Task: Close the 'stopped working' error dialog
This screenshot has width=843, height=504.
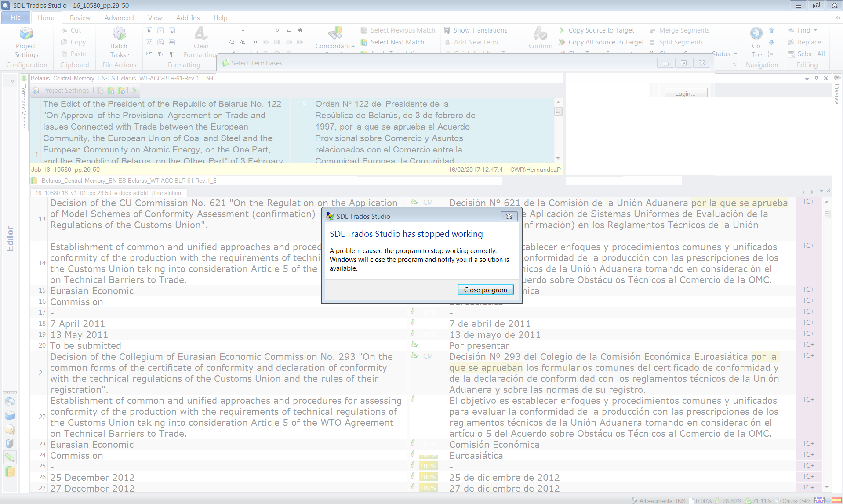Action: pyautogui.click(x=509, y=216)
